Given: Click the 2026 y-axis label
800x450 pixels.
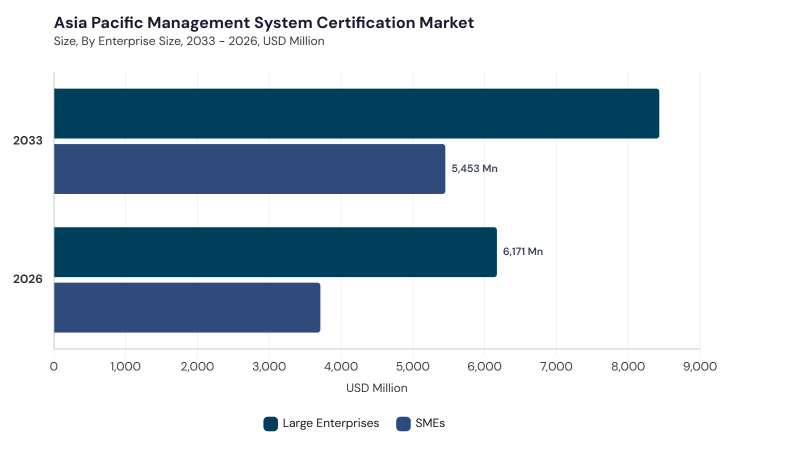Looking at the screenshot, I should 28,279.
